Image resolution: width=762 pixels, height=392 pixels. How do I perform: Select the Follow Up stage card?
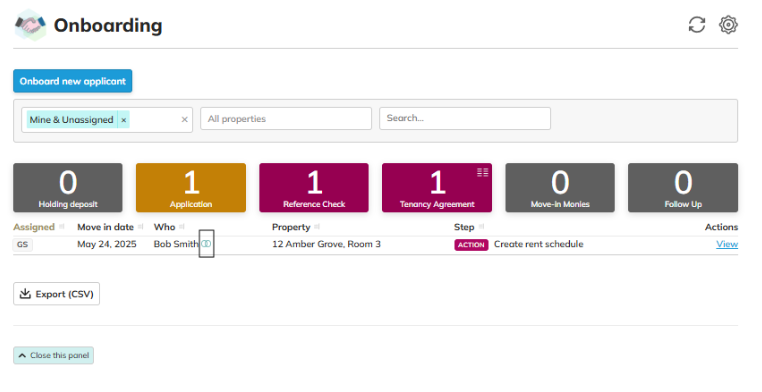(x=683, y=188)
